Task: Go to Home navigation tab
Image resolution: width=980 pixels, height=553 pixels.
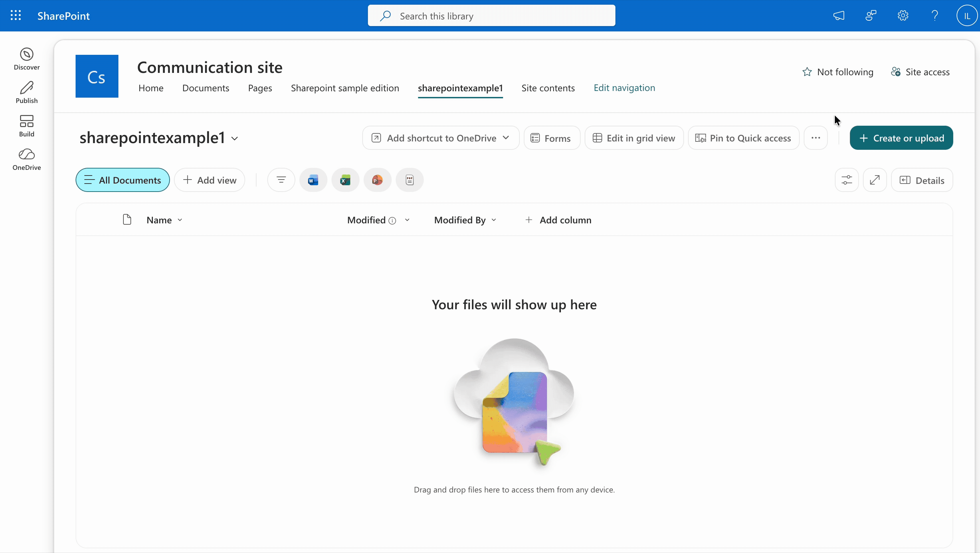Action: [x=151, y=88]
